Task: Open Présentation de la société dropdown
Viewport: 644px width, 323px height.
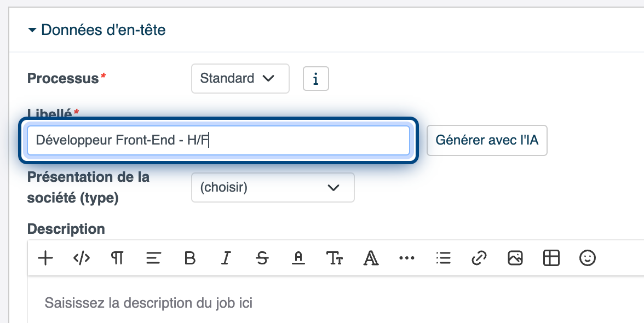Action: pyautogui.click(x=273, y=187)
